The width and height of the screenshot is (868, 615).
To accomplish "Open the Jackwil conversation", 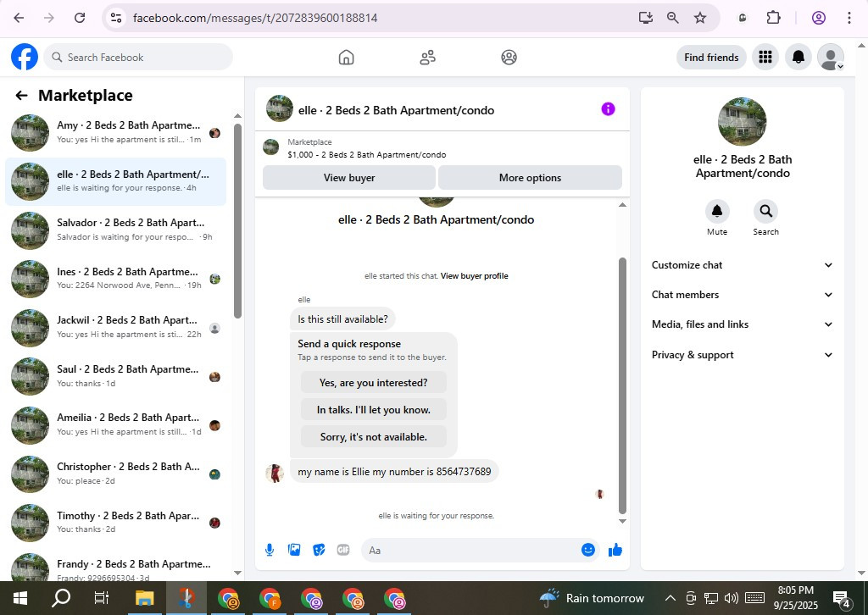I will tap(115, 328).
